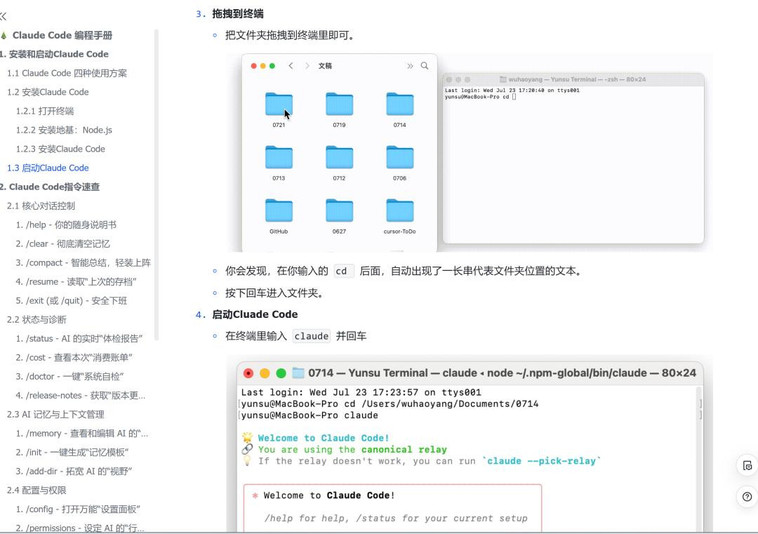
Task: Select /cost - 查看本次消费账单
Action: pos(74,357)
